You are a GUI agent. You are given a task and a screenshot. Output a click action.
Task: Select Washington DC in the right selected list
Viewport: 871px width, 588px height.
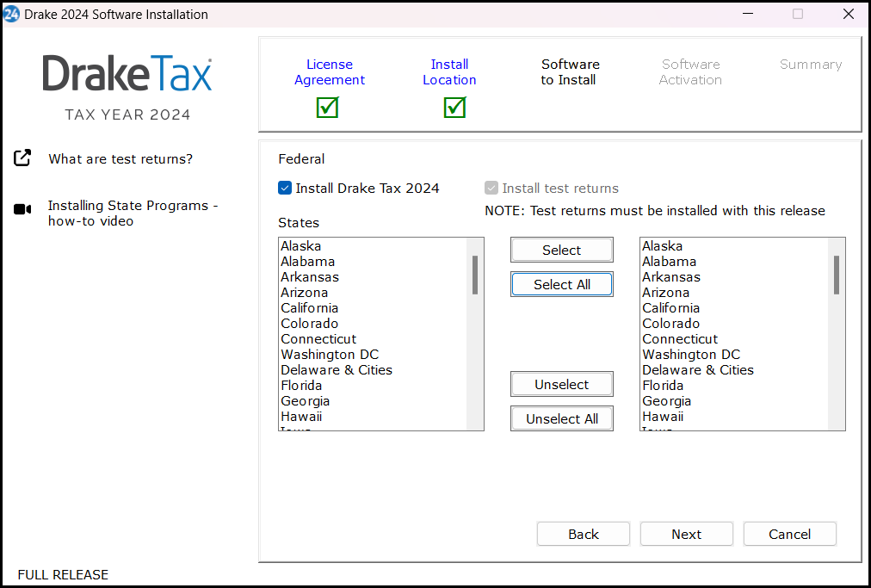coord(734,355)
